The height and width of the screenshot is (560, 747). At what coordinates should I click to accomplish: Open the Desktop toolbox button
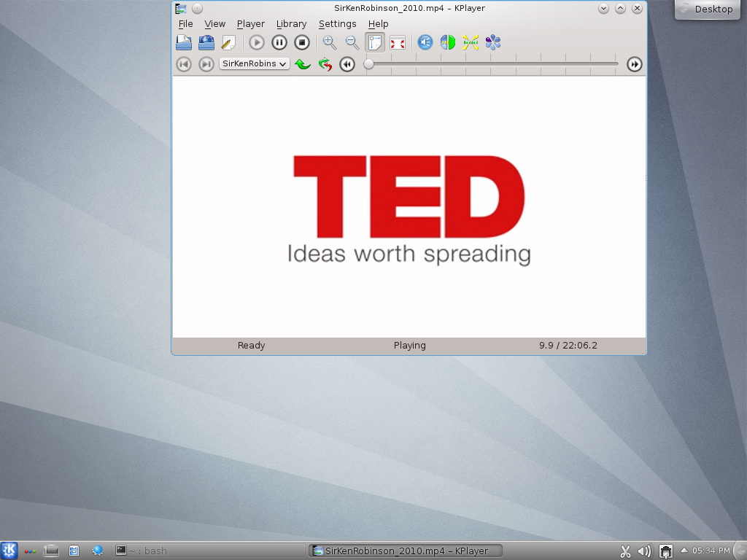pyautogui.click(x=708, y=9)
